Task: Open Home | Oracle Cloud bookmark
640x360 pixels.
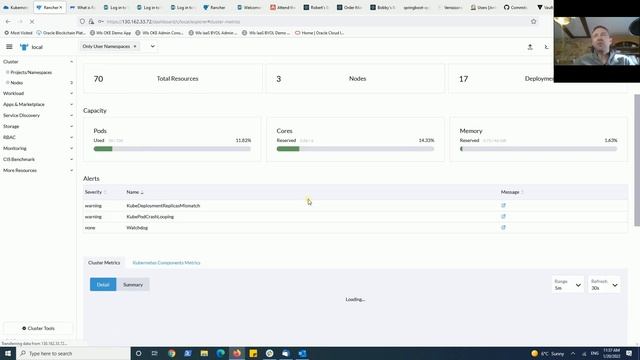Action: (x=320, y=33)
